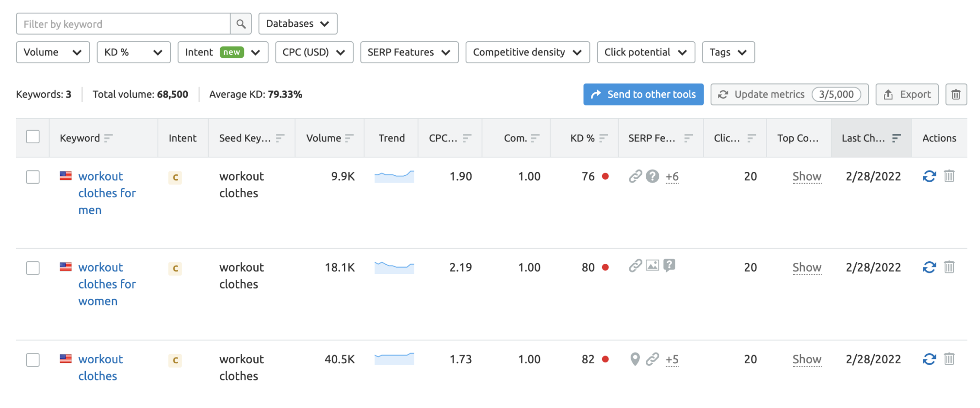Open the Competitive density dropdown
Image resolution: width=980 pixels, height=408 pixels.
(x=527, y=52)
